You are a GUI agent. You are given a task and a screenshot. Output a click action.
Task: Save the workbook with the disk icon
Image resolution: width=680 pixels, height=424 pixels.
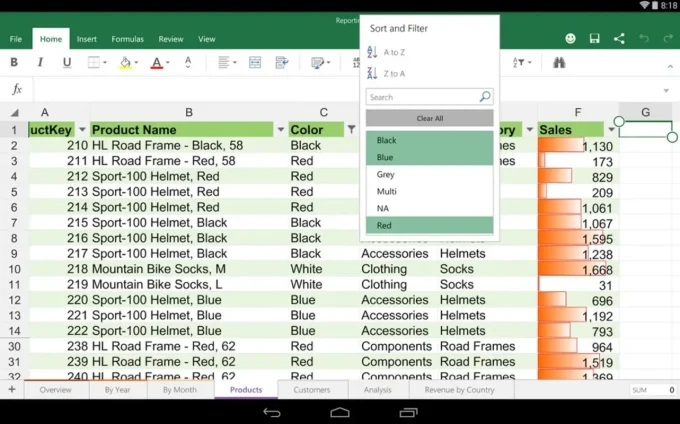coord(595,39)
